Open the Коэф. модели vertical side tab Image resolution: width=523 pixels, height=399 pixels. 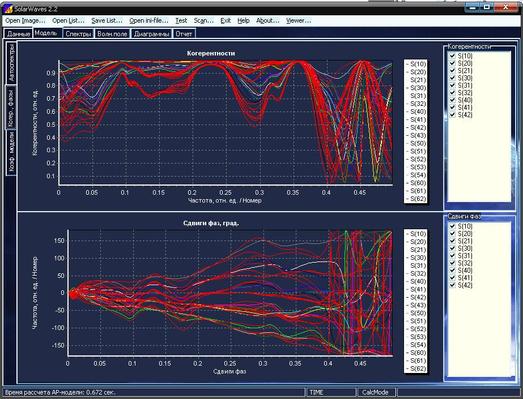(x=11, y=151)
